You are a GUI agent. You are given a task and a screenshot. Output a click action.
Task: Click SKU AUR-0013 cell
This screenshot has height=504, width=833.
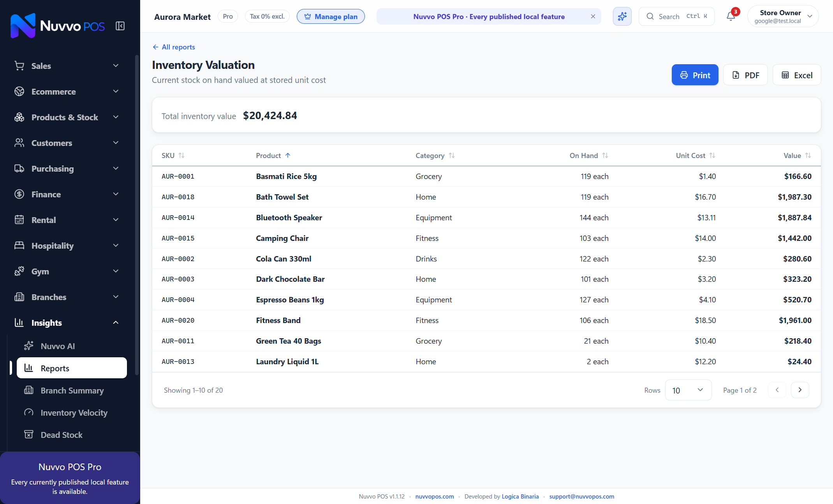pyautogui.click(x=178, y=362)
